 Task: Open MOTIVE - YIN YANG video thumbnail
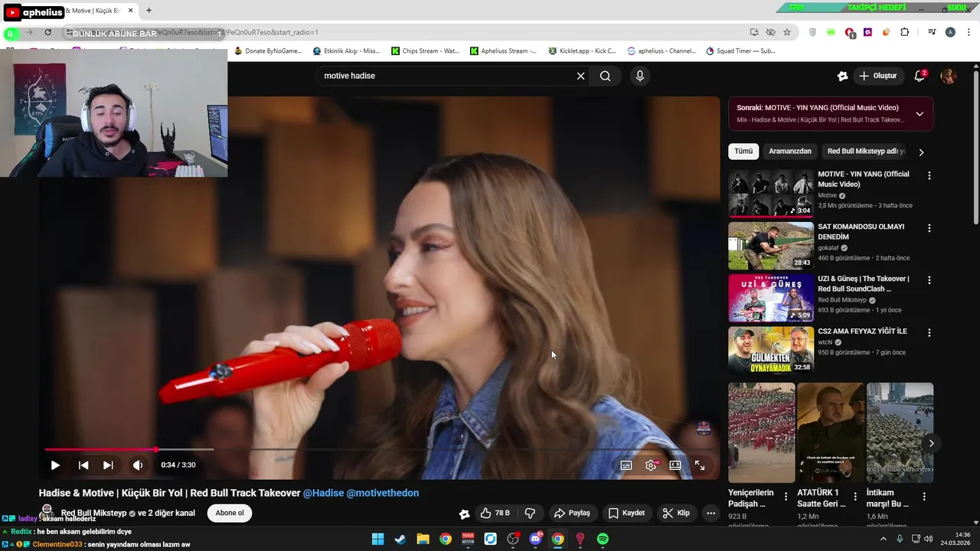point(771,194)
